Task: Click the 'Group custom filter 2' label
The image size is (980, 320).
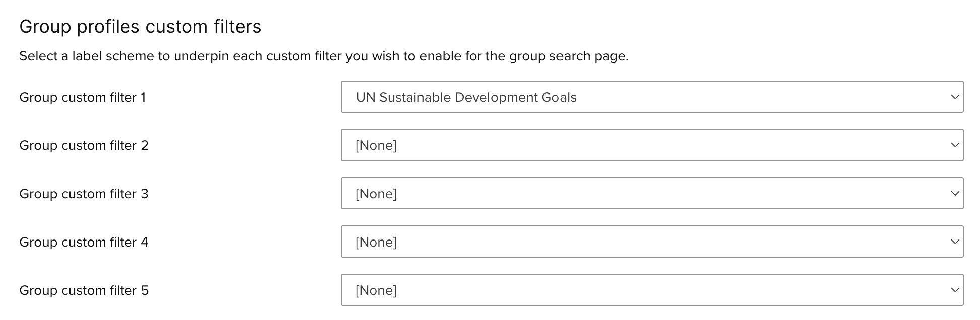Action: click(84, 145)
